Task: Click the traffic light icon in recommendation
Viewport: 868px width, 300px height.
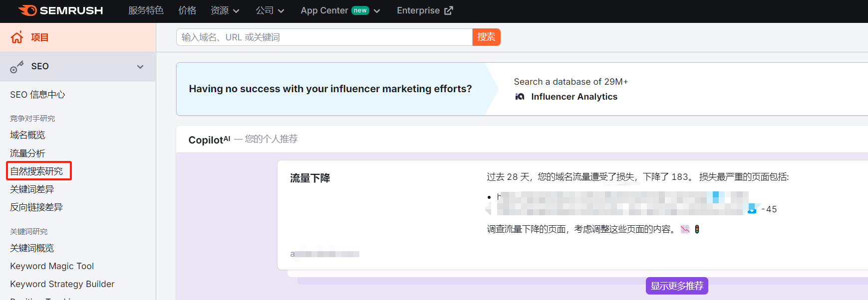Action: tap(697, 229)
